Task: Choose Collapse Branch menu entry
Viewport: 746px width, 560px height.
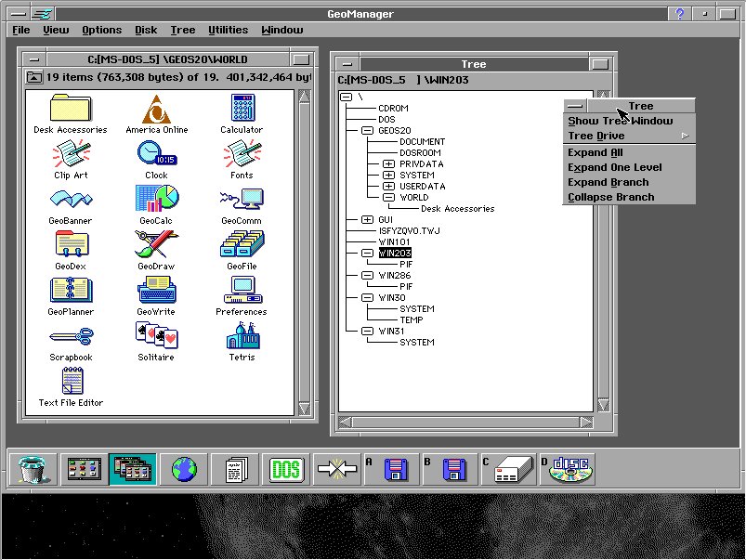Action: 629,197
